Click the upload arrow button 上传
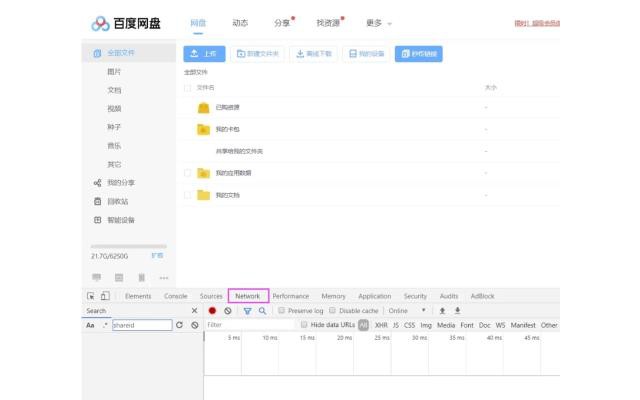 click(204, 53)
